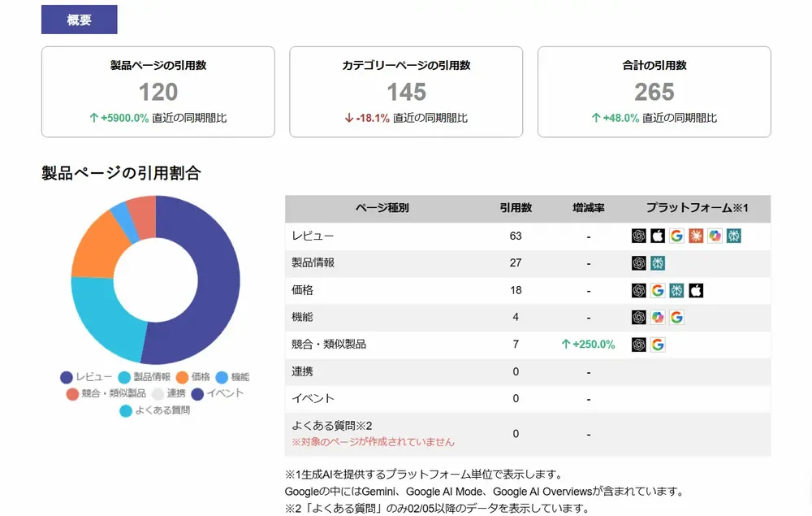
Task: Click the 合計の引用数 summary card
Action: pos(654,91)
